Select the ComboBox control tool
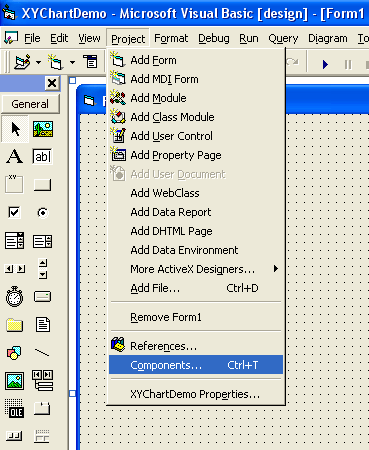 [x=14, y=241]
